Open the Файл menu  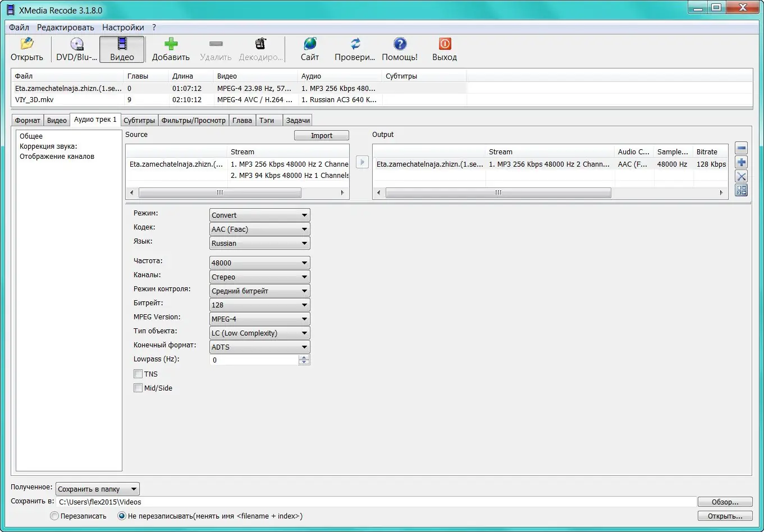click(x=19, y=27)
